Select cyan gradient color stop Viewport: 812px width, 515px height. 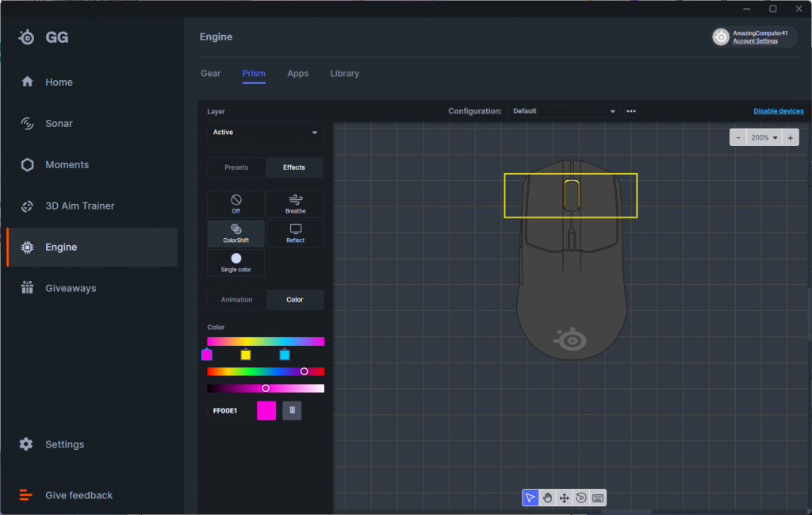[x=285, y=355]
